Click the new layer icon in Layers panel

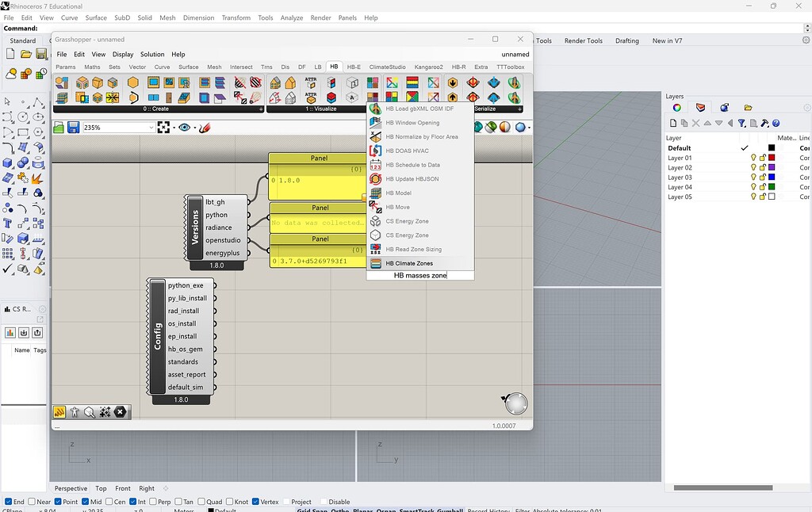click(673, 124)
